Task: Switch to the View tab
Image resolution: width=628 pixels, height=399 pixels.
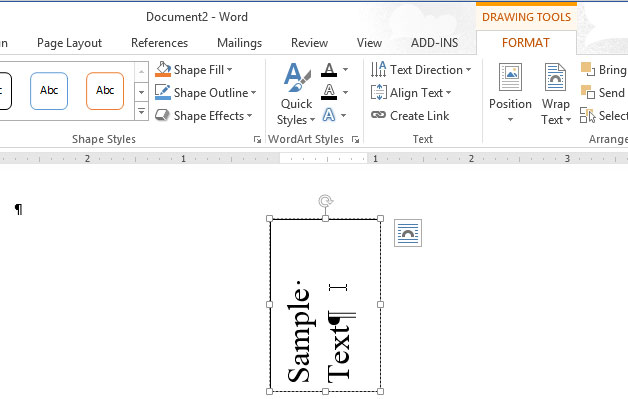Action: click(x=369, y=43)
